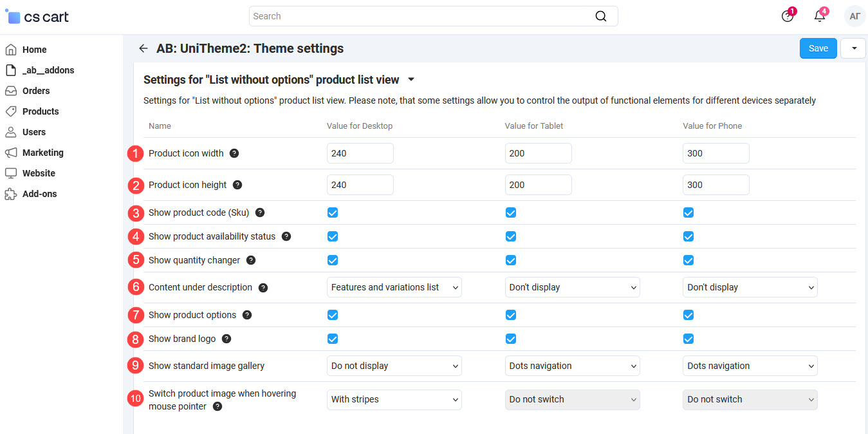Click help icon next to Product icon width
This screenshot has height=434, width=868.
[234, 153]
